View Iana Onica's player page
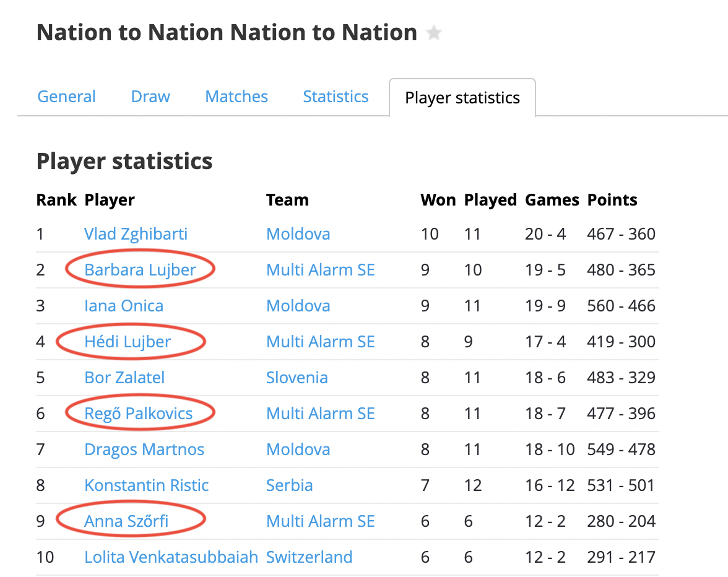The height and width of the screenshot is (577, 728). tap(124, 306)
